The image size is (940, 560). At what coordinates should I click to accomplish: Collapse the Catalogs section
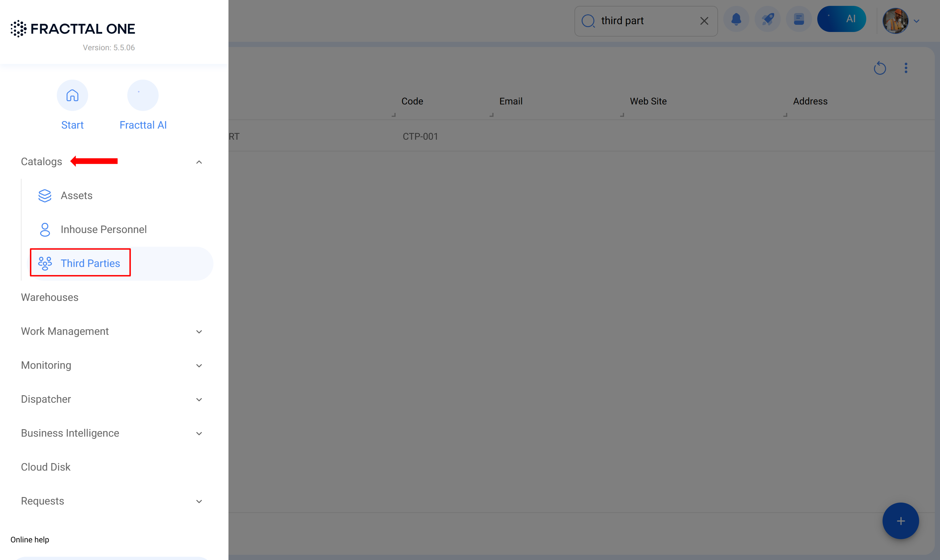199,162
